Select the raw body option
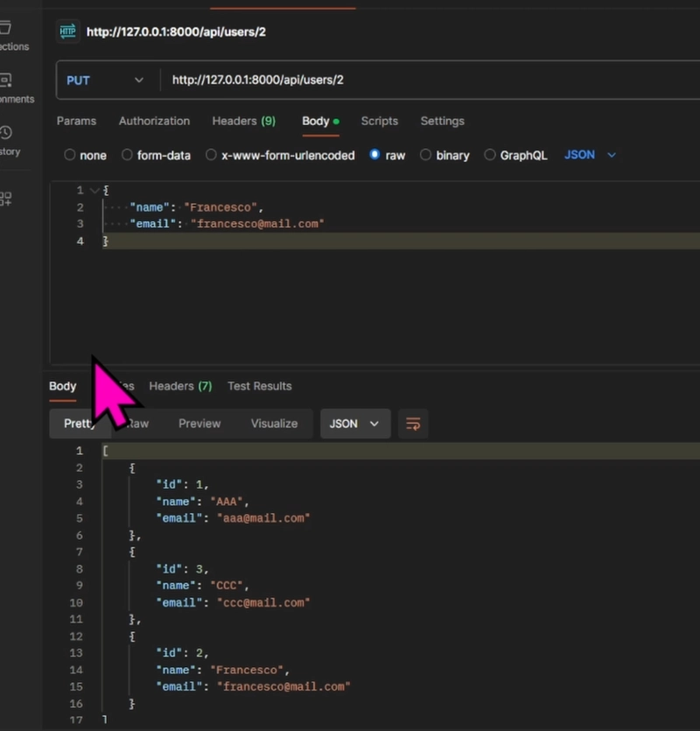This screenshot has height=731, width=700. click(374, 155)
